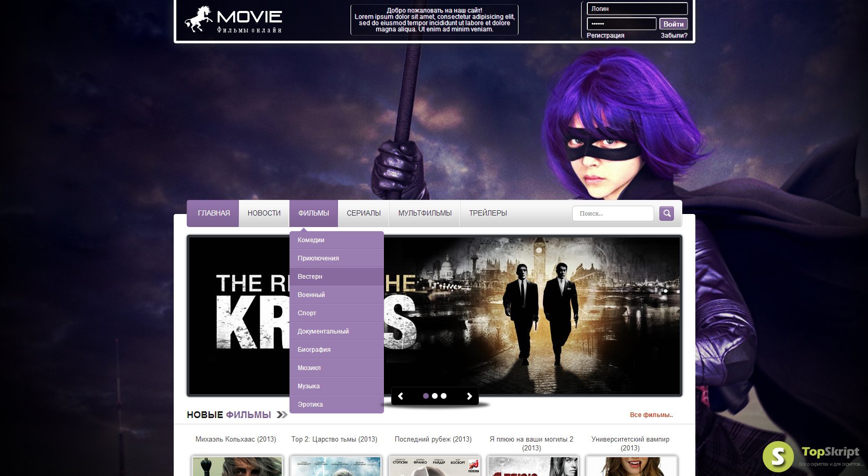Expand the ФИЛЬМЫ dropdown tab
The width and height of the screenshot is (868, 476).
point(314,213)
